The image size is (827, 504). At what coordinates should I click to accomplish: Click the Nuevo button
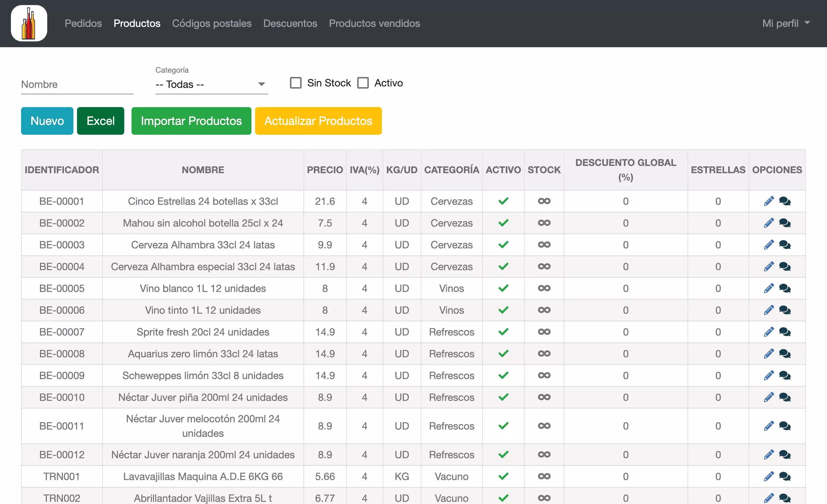[47, 121]
